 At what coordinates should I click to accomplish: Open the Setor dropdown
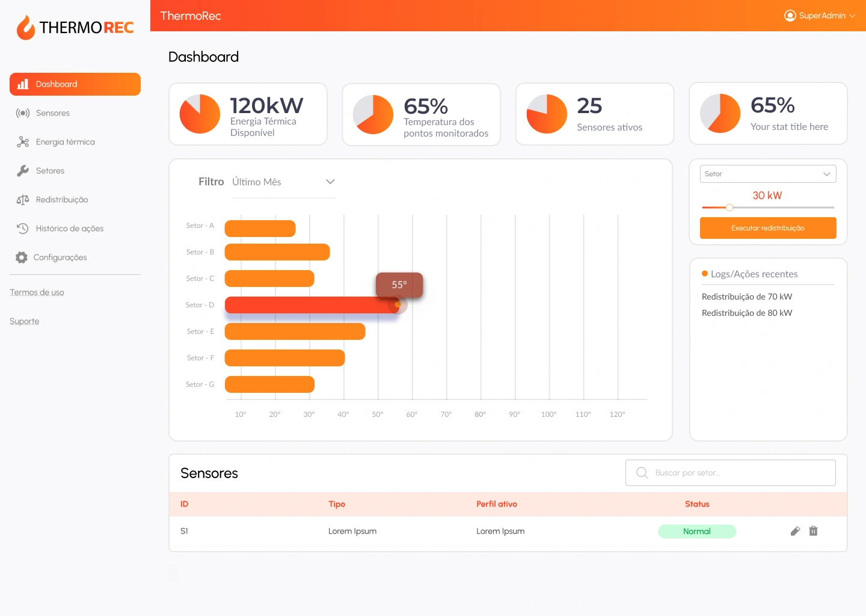(767, 174)
